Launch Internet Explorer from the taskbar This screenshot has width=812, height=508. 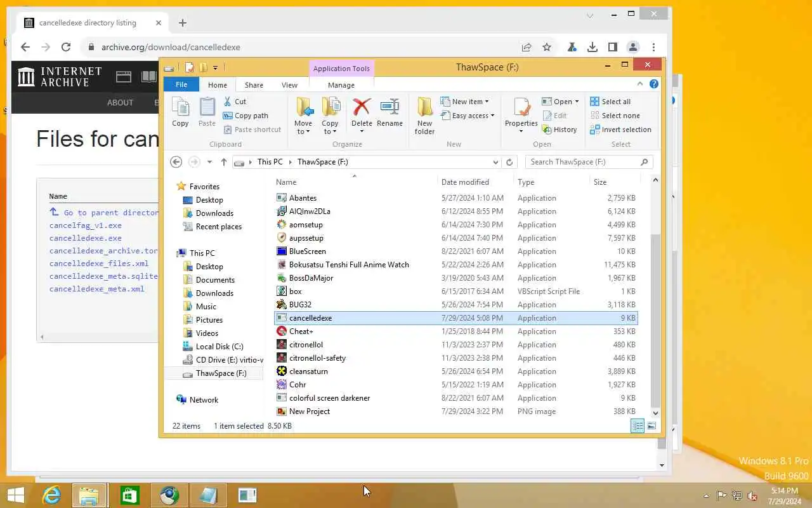(x=51, y=495)
